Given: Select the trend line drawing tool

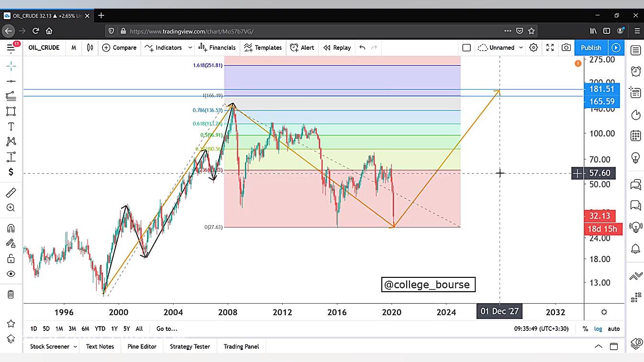Looking at the screenshot, I should point(11,81).
